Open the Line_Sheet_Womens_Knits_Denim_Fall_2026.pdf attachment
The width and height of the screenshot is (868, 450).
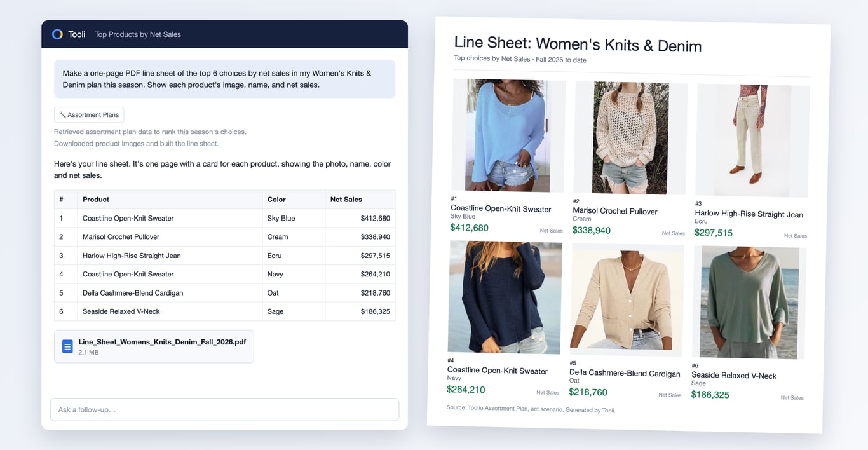pos(154,346)
